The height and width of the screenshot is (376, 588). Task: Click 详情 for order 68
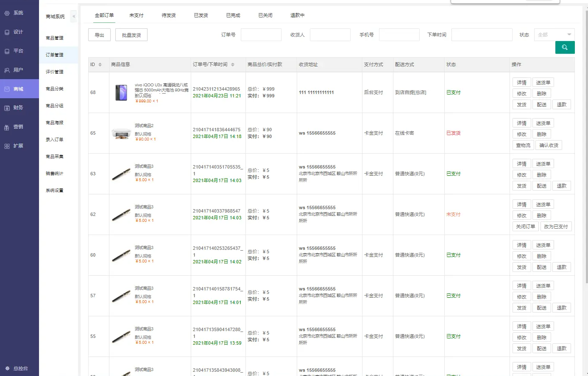point(521,83)
